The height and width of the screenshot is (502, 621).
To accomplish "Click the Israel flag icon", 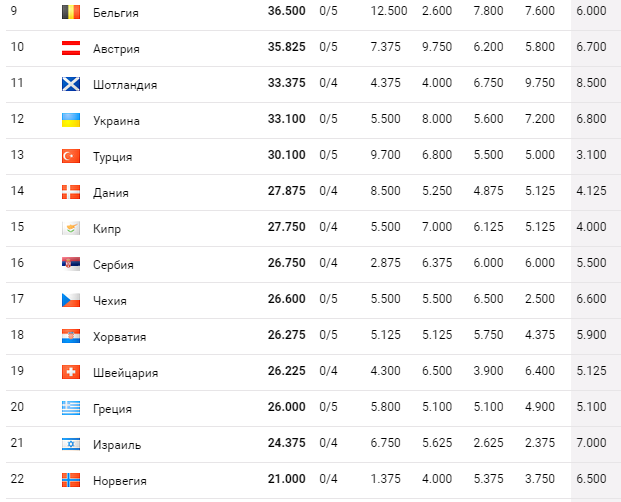I will [70, 445].
